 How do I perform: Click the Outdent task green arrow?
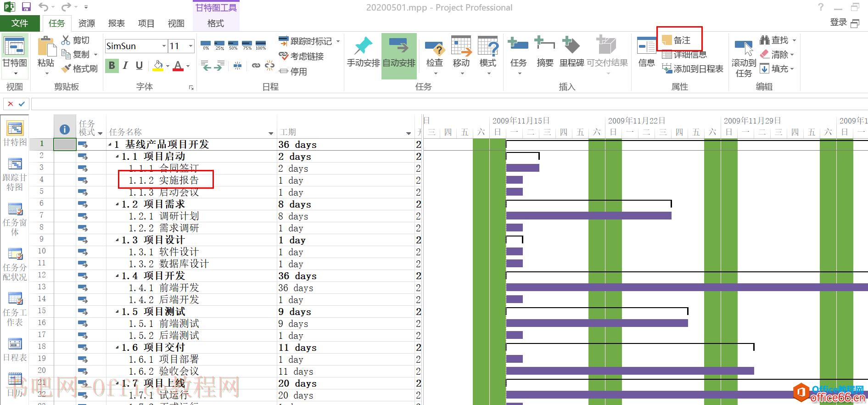coord(206,66)
